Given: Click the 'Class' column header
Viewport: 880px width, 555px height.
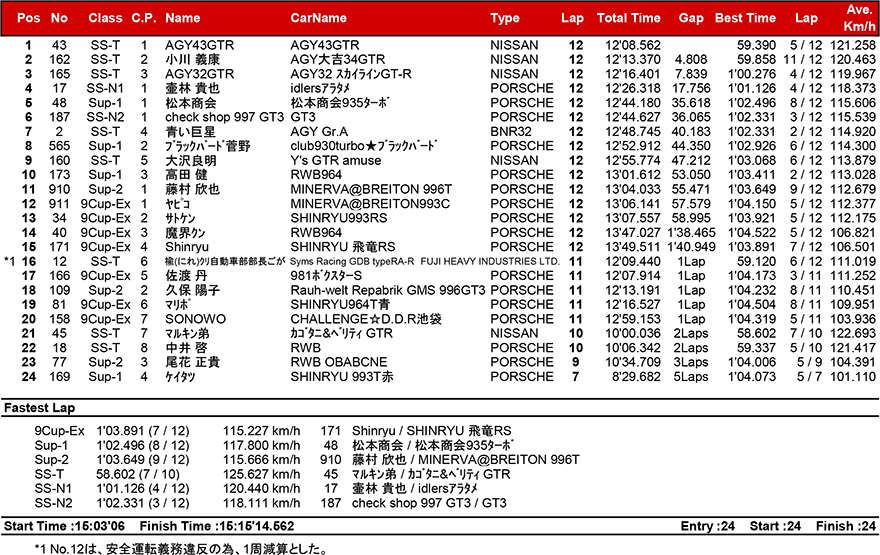Looking at the screenshot, I should [105, 18].
